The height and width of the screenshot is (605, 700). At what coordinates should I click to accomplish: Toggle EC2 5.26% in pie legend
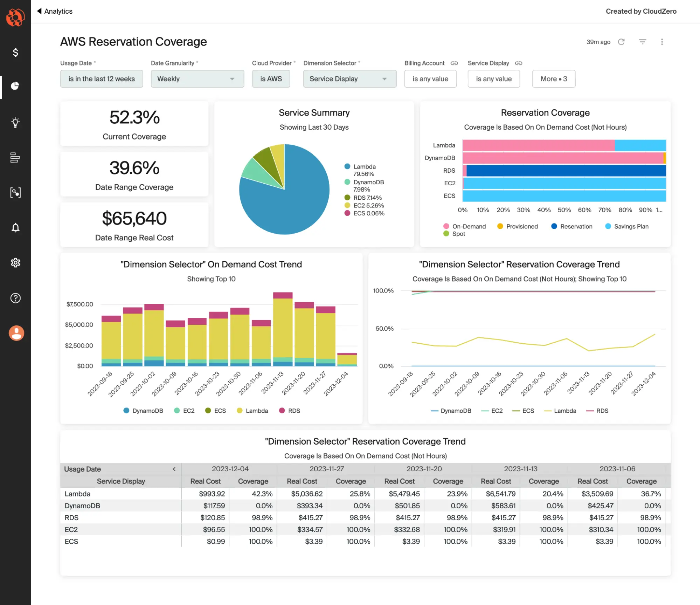point(364,206)
